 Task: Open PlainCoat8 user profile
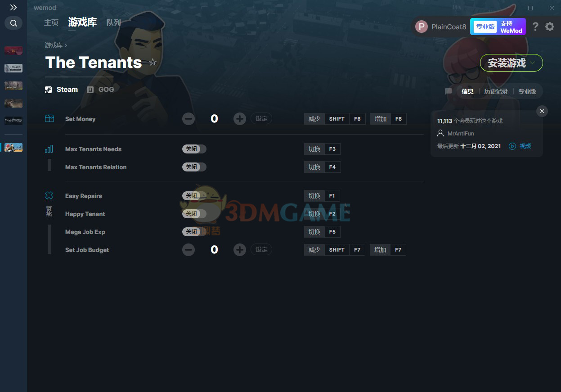click(441, 27)
